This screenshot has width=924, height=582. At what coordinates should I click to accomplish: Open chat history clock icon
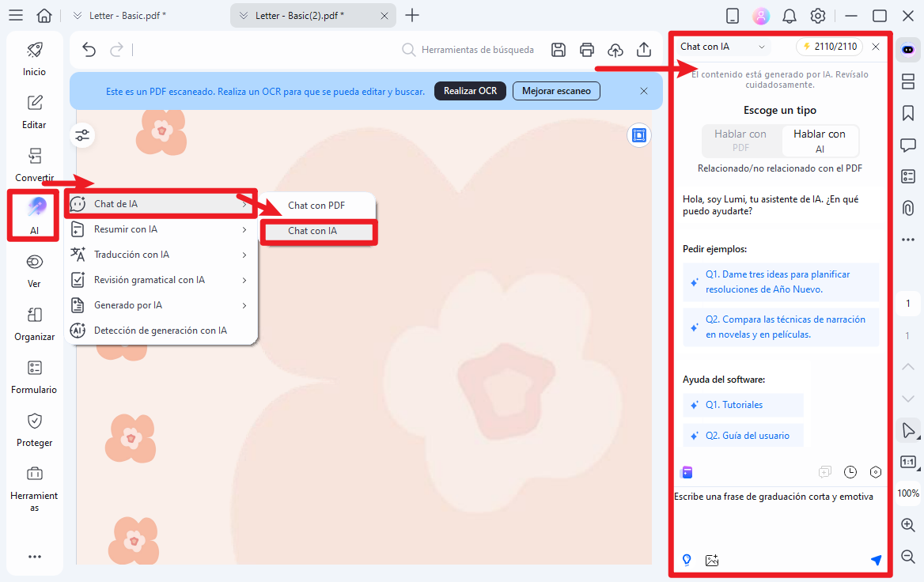click(850, 472)
